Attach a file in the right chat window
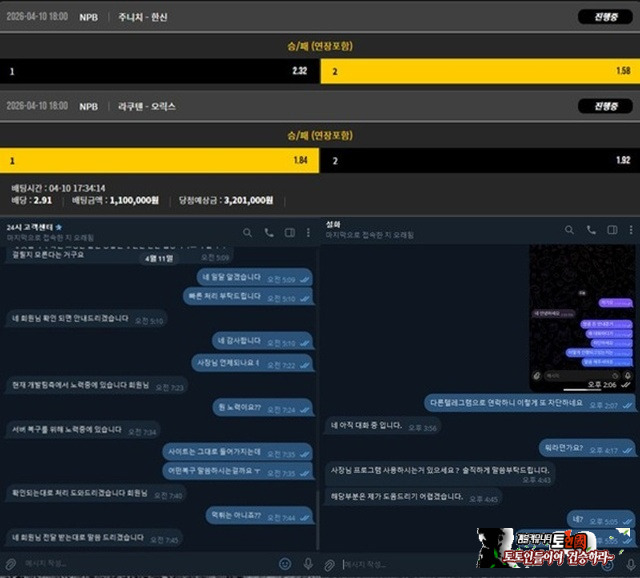 [x=329, y=565]
